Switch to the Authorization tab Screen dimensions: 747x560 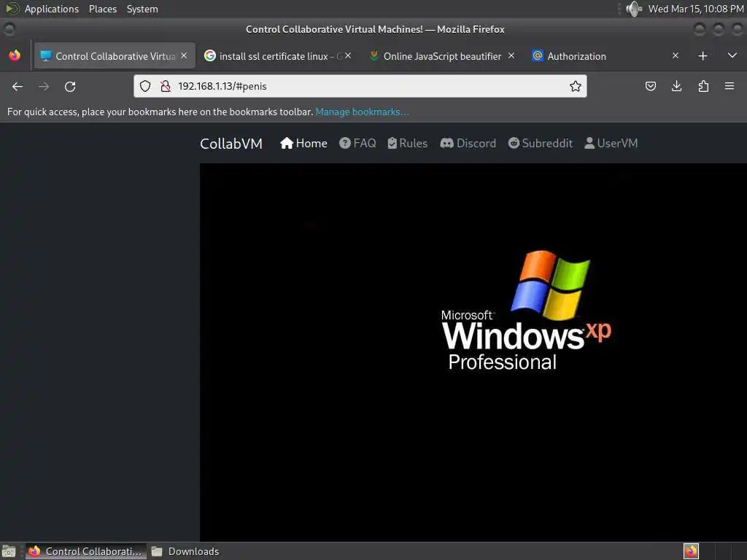(x=605, y=56)
